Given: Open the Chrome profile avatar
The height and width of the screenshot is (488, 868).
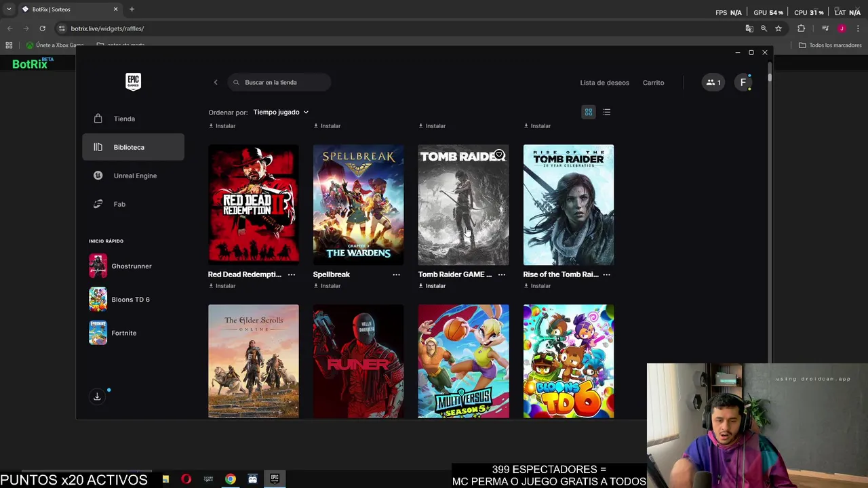Looking at the screenshot, I should pyautogui.click(x=842, y=28).
